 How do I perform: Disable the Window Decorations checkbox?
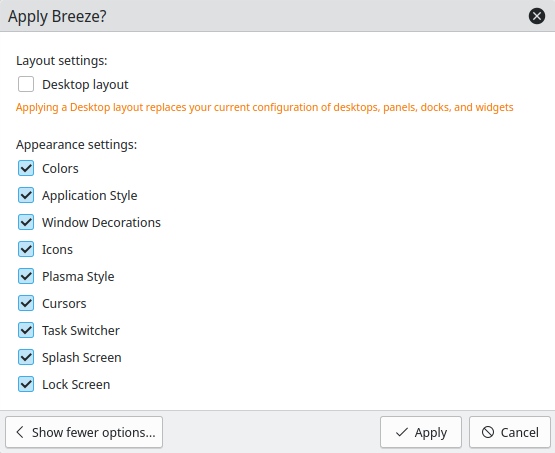26,222
